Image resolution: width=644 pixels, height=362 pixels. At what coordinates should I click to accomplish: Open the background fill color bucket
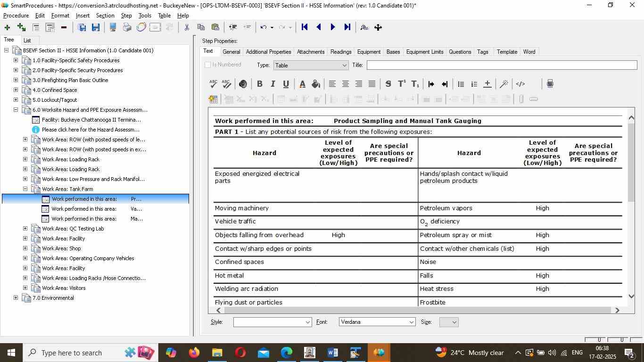pos(316,84)
